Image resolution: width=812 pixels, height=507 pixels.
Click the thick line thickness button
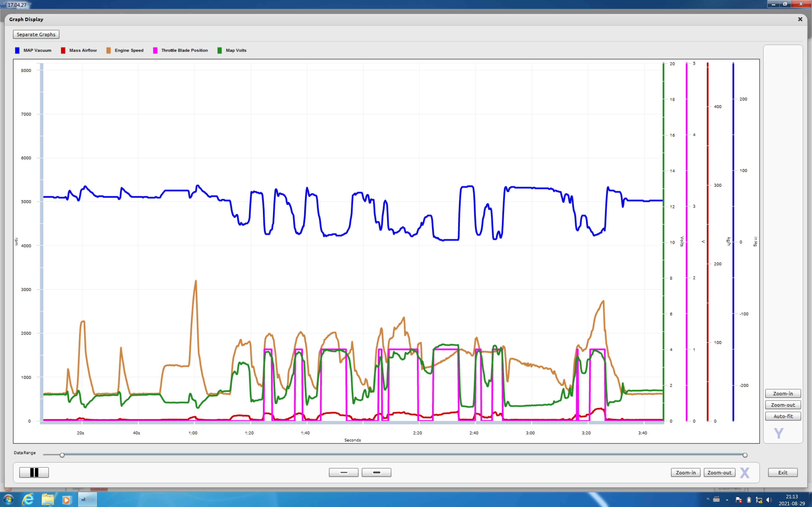[376, 472]
